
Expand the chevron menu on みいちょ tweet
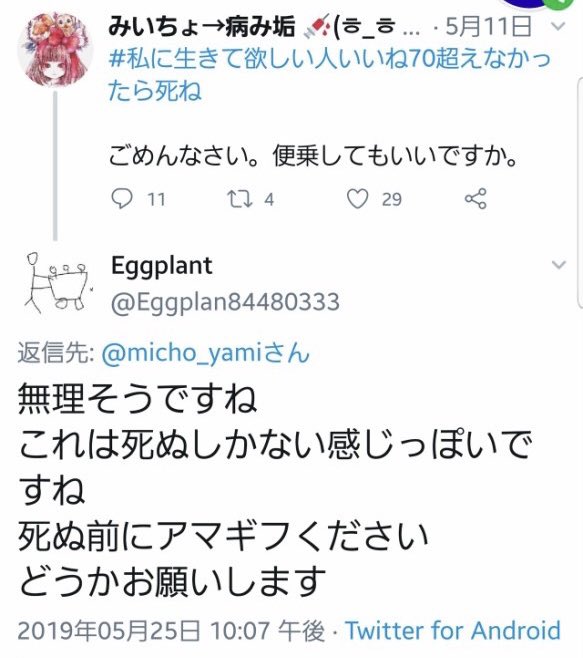click(558, 26)
